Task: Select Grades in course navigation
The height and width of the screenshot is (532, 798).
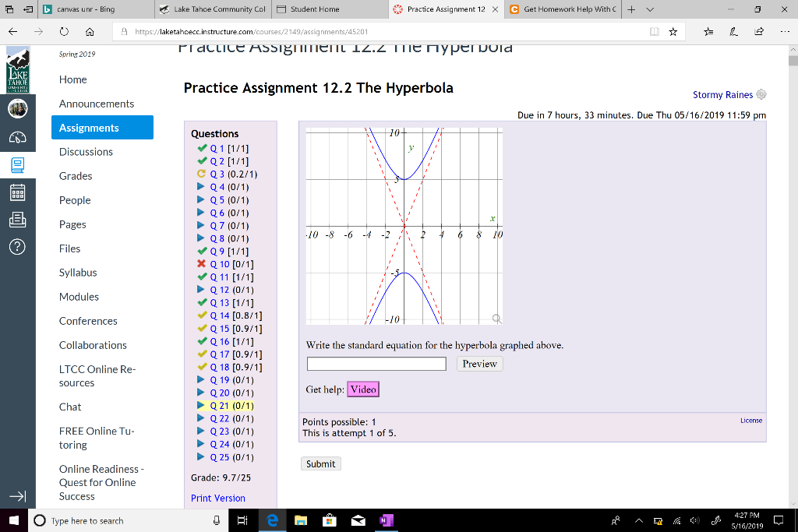Action: coord(76,176)
